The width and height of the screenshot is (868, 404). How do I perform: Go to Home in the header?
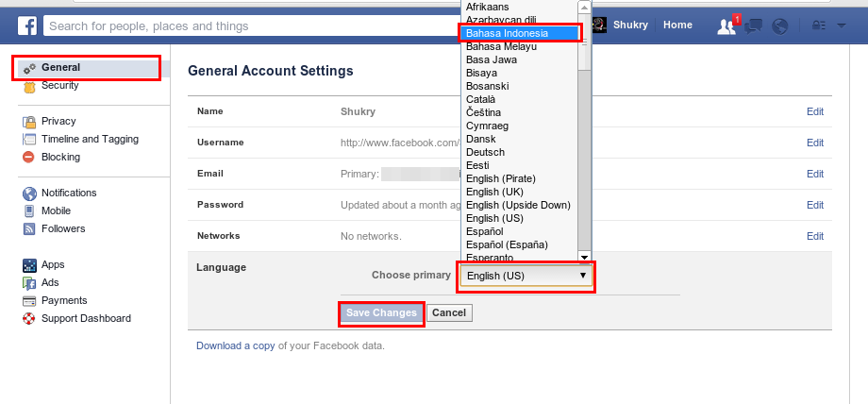tap(677, 25)
